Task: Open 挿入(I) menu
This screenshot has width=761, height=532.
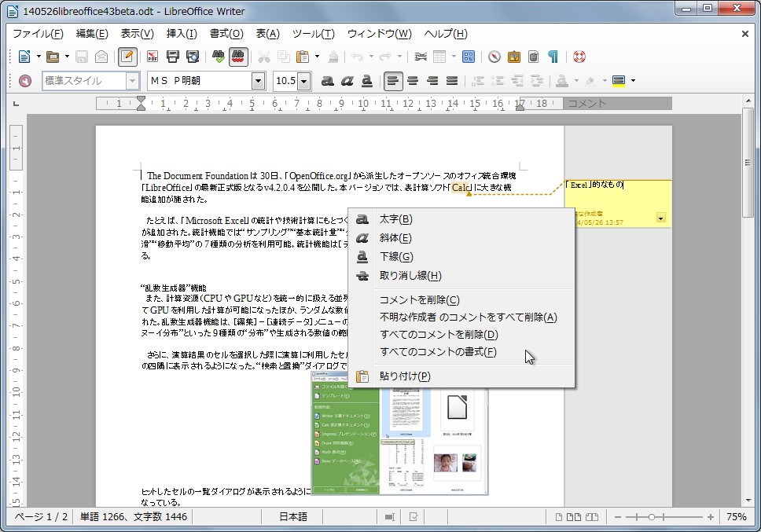Action: [x=182, y=34]
